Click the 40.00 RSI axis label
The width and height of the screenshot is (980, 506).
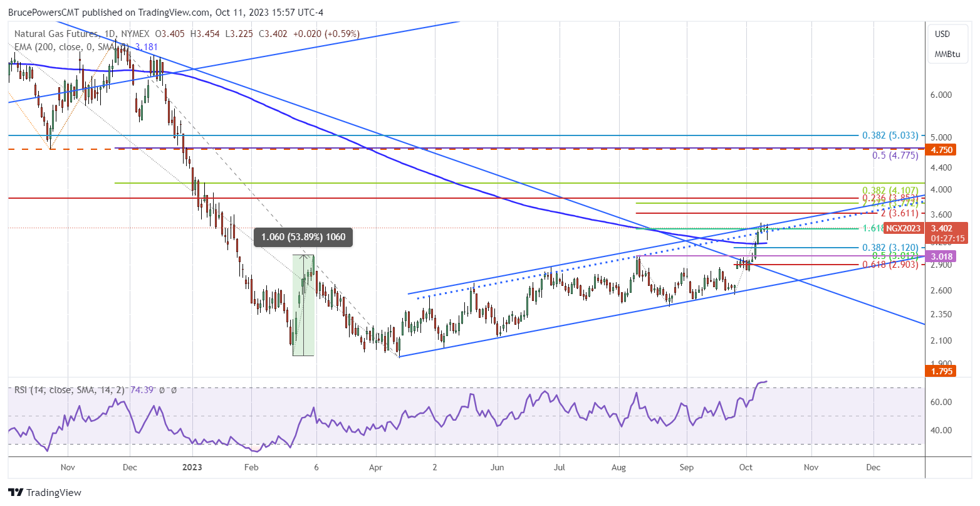(942, 430)
